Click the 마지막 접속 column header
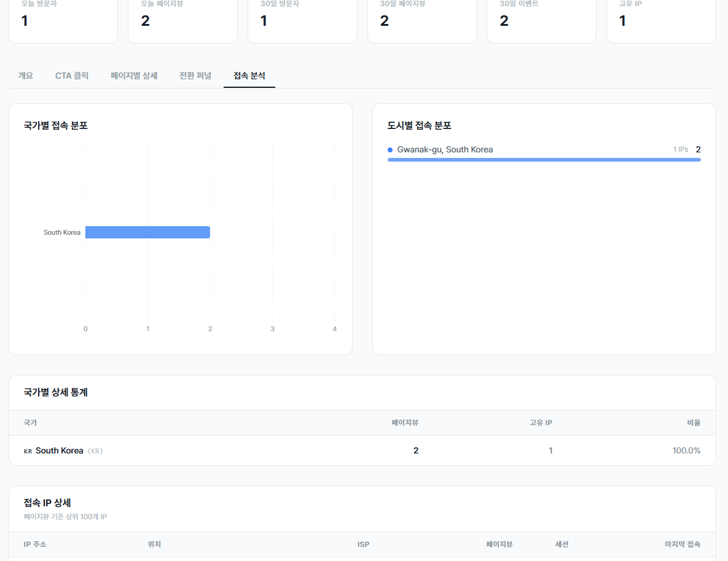 click(x=683, y=544)
